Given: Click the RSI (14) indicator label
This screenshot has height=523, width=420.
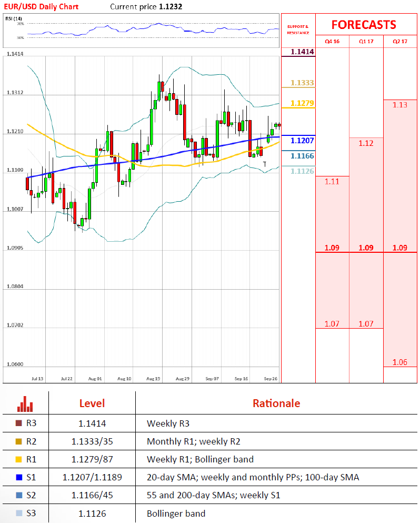Looking at the screenshot, I should tap(14, 18).
